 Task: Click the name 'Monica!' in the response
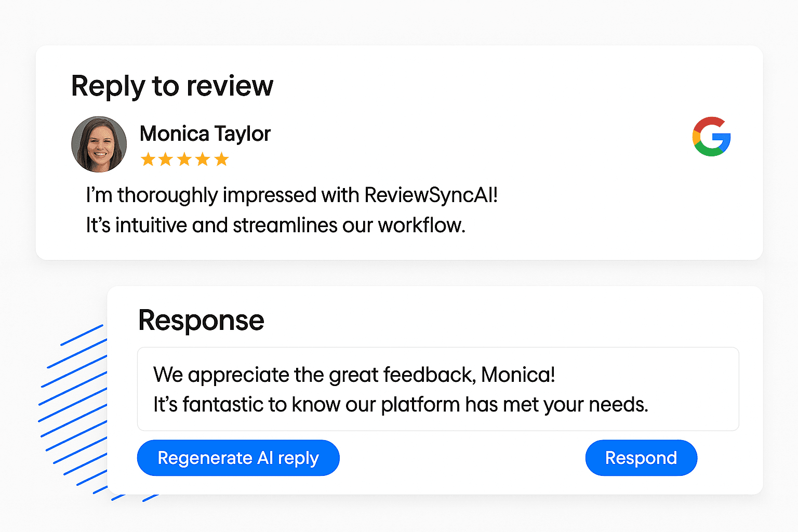(518, 375)
